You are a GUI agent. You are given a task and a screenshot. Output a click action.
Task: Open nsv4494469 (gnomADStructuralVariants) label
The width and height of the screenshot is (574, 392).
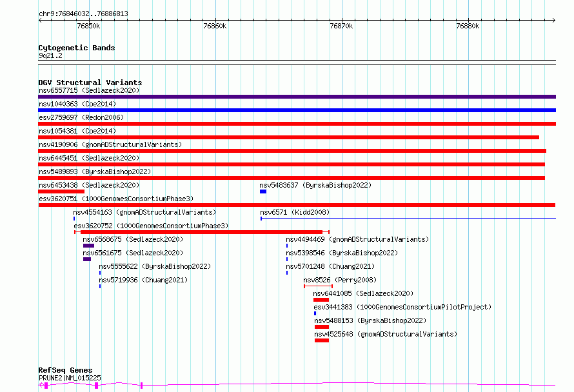[357, 239]
